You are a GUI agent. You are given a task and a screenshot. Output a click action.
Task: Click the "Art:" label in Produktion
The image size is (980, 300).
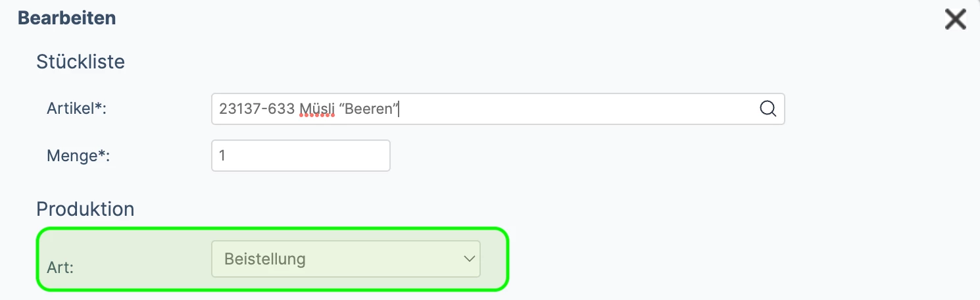point(61,268)
